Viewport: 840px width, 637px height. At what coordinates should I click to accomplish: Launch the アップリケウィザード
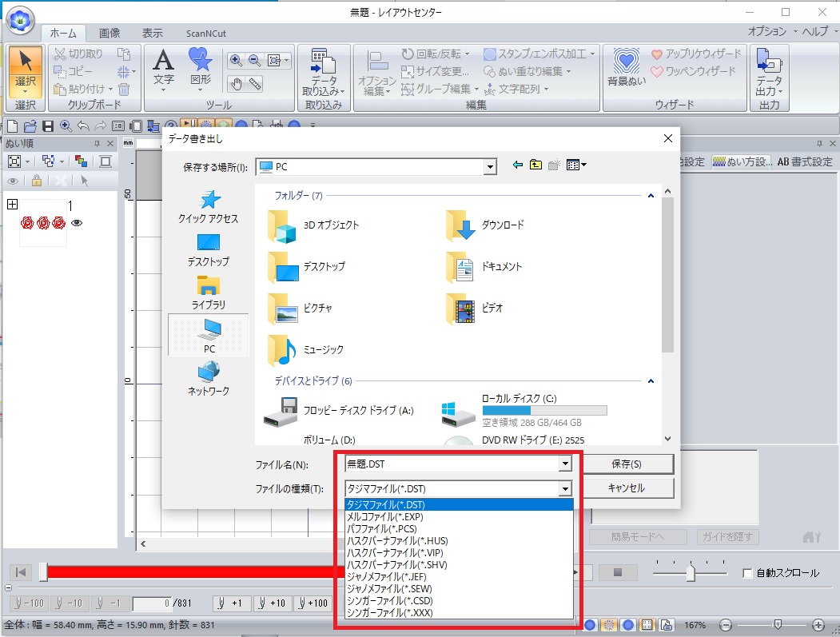696,54
